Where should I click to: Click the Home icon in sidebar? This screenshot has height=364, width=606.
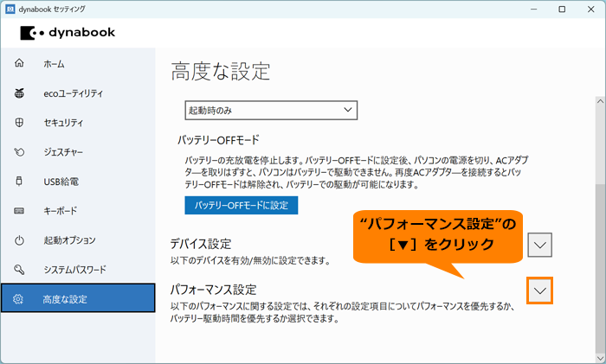click(x=19, y=63)
